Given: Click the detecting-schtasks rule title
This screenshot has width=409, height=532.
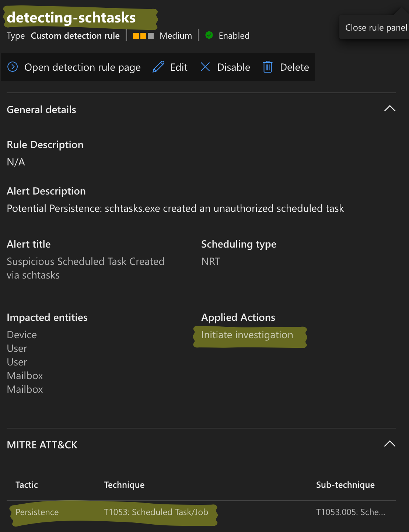Looking at the screenshot, I should coord(71,18).
